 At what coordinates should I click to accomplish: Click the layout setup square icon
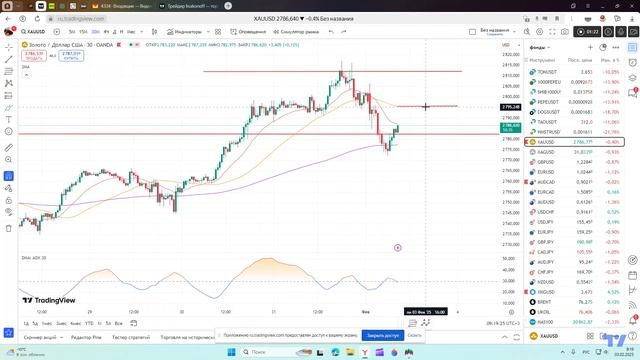(472, 31)
